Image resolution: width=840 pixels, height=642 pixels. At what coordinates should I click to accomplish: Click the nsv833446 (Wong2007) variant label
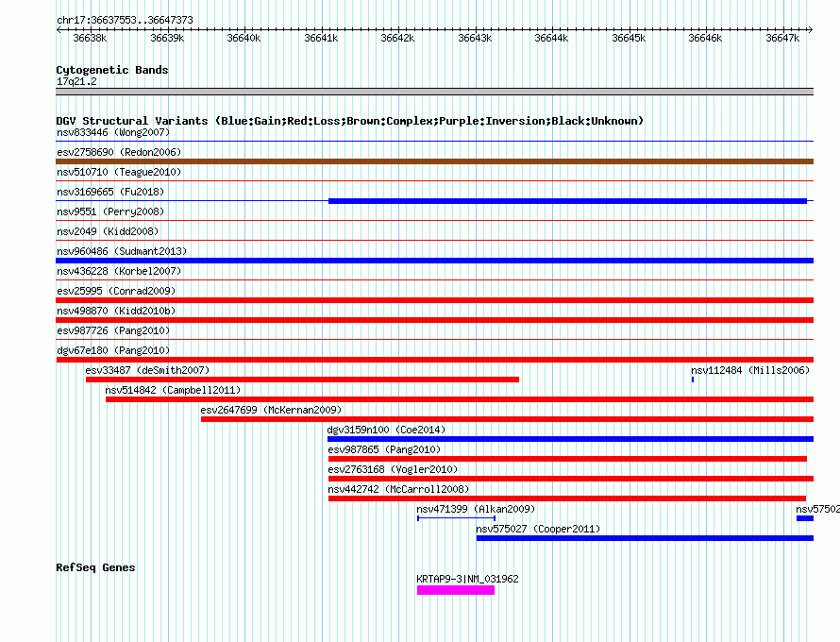click(x=113, y=132)
